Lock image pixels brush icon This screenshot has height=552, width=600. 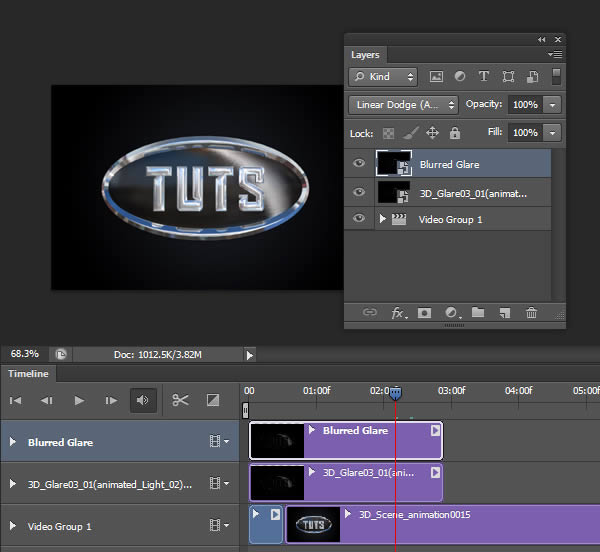pos(411,133)
